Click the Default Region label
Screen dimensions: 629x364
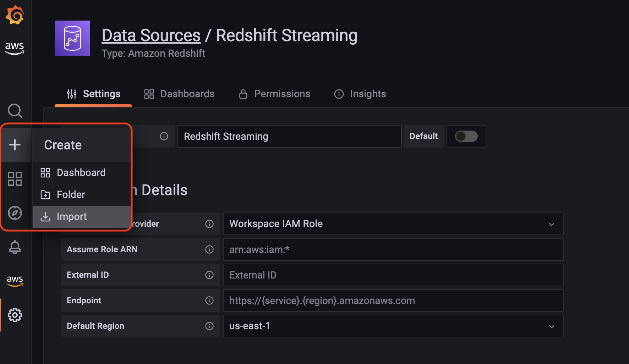[95, 326]
